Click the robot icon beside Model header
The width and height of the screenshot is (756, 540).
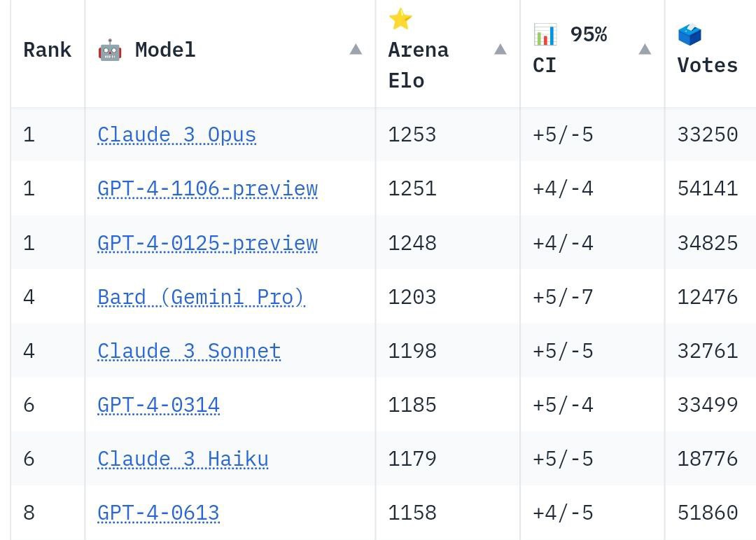[x=110, y=50]
